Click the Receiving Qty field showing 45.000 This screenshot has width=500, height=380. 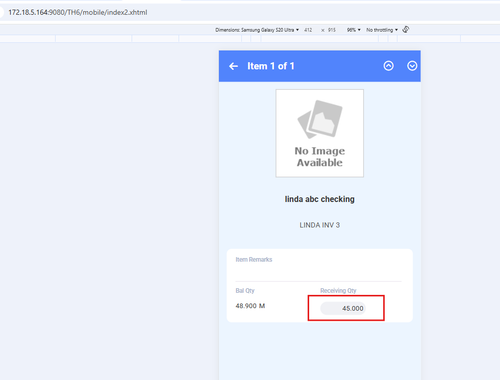[x=343, y=308]
